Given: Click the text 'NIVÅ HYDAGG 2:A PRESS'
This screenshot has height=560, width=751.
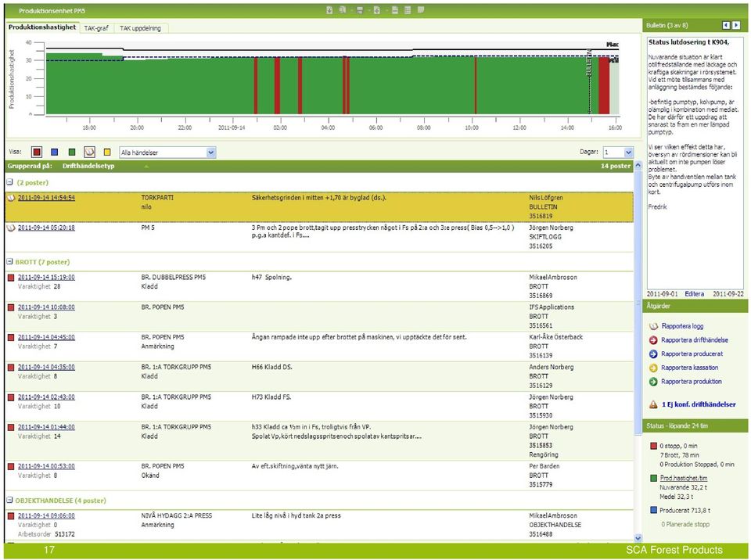Looking at the screenshot, I should tap(176, 516).
